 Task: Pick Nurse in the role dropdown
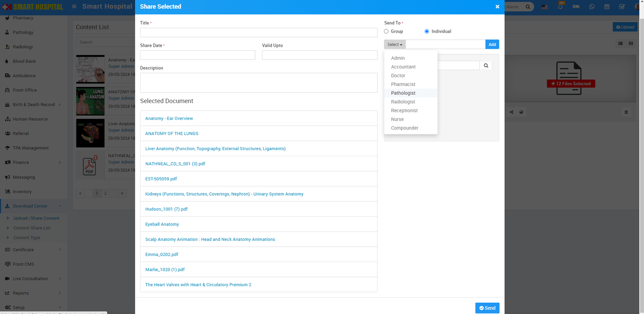coord(397,119)
